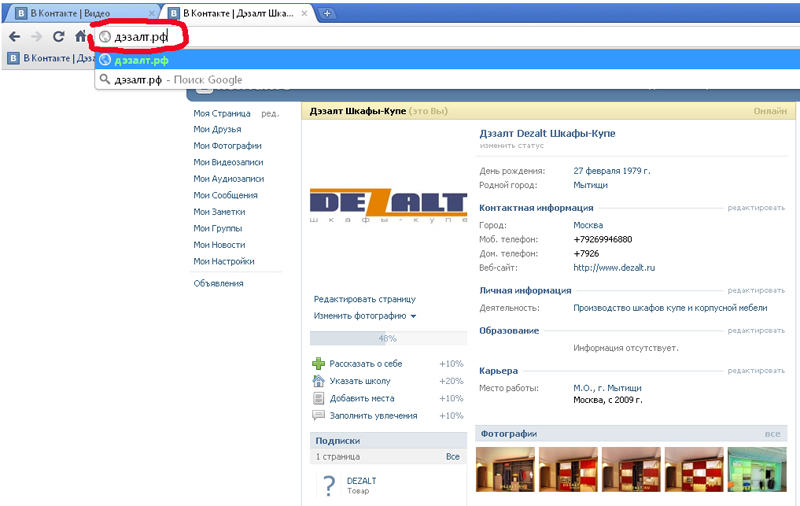Click the school house icon 'Указать школу'

point(318,381)
